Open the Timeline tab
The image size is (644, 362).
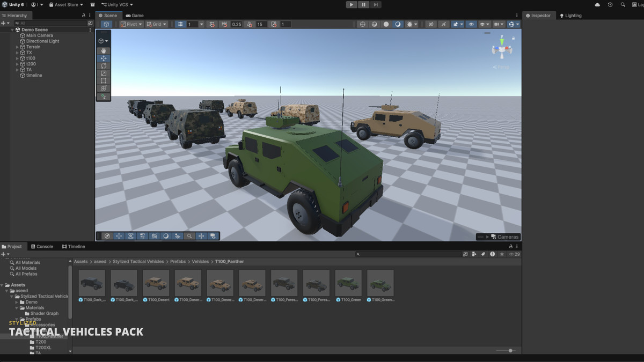click(74, 247)
